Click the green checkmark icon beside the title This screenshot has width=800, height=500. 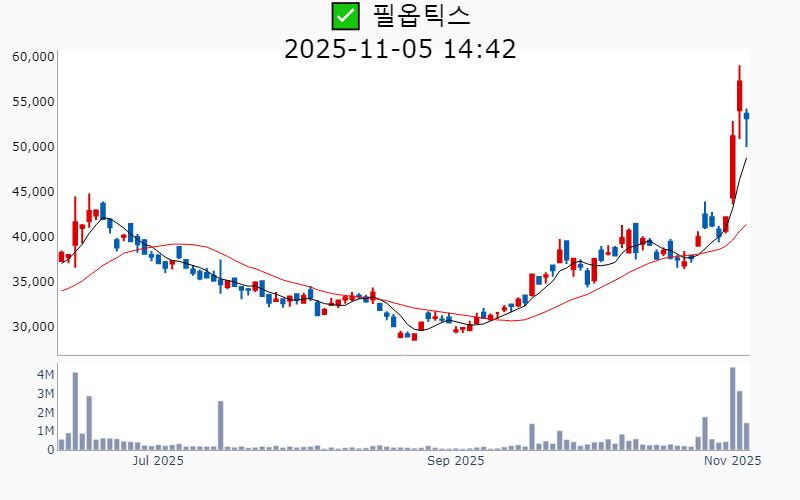click(x=345, y=16)
